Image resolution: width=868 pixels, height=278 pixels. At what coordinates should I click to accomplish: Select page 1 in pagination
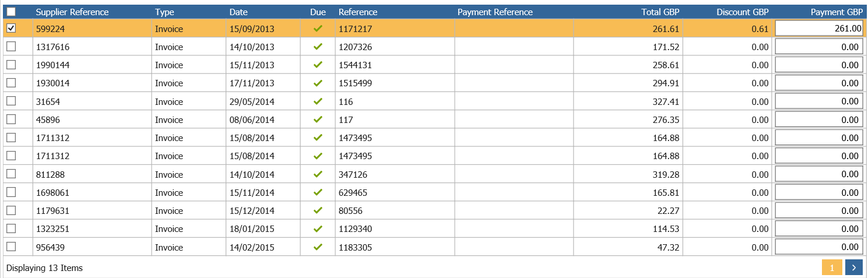(832, 268)
